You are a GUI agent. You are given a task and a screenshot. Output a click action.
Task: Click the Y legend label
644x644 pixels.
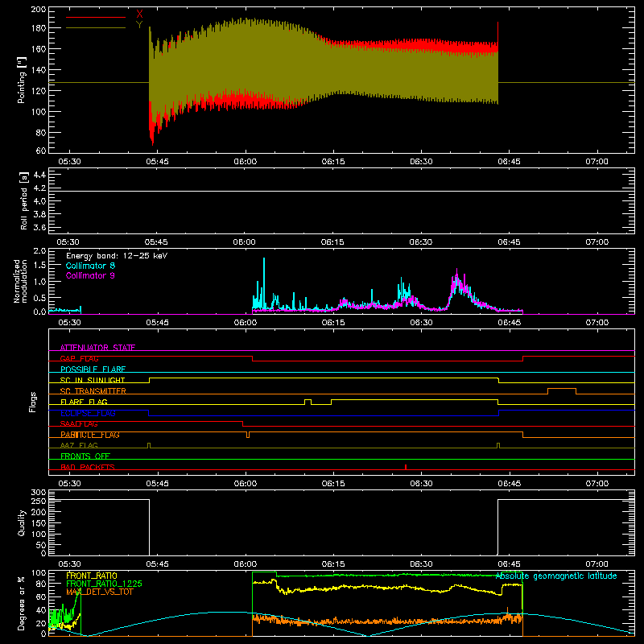click(139, 25)
